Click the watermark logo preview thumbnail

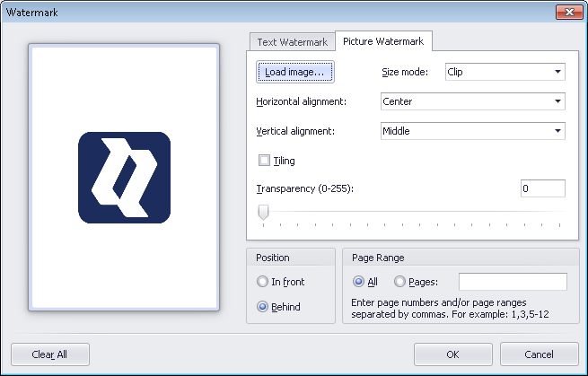(124, 178)
